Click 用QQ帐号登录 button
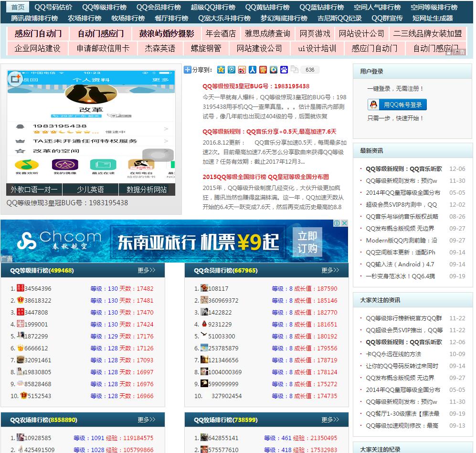Screen dimensions: 476x453 (397, 105)
